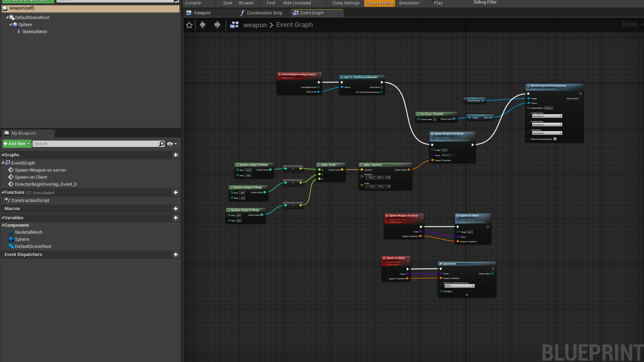Screen dimensions: 644x362
Task: Add a new graph with plus icon
Action: [x=176, y=155]
